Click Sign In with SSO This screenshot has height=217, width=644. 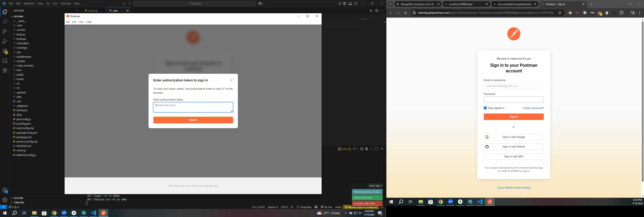pos(514,157)
